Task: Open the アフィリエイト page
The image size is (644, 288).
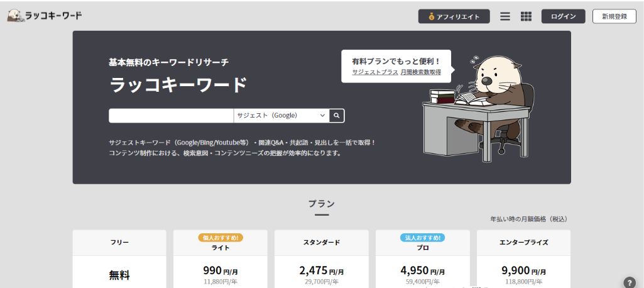Action: tap(454, 16)
